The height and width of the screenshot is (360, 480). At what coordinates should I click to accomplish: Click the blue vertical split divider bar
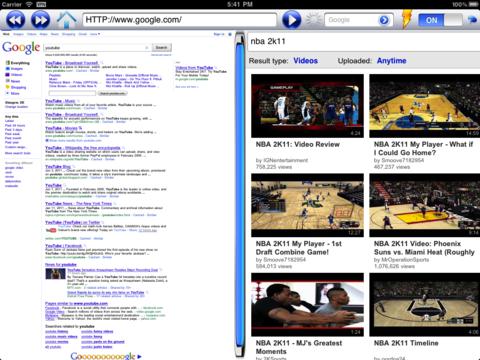pos(240,194)
